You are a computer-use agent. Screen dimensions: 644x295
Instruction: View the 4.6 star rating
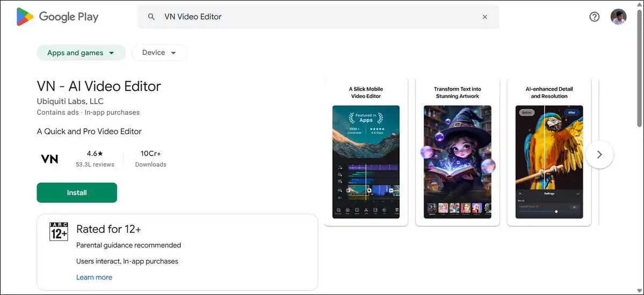click(94, 153)
